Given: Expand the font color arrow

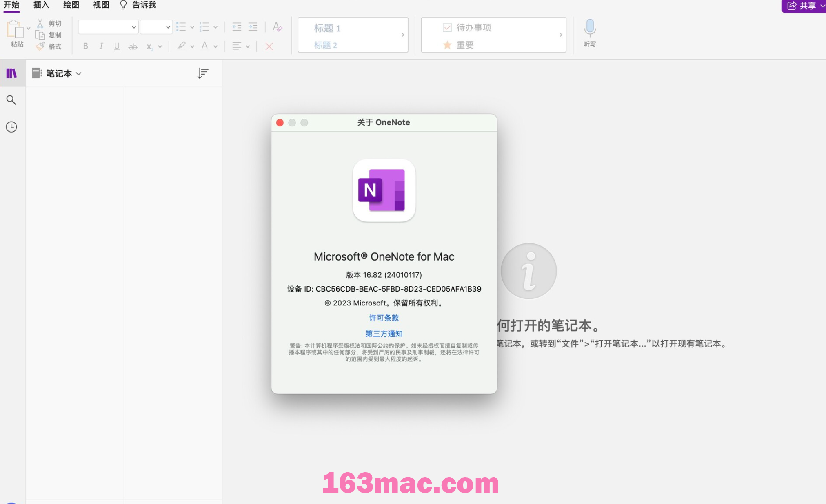Looking at the screenshot, I should tap(215, 46).
